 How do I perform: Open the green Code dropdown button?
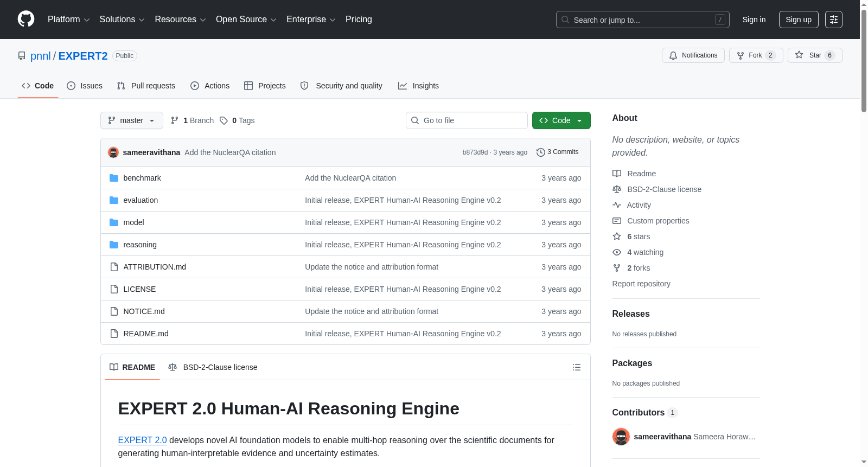[561, 120]
